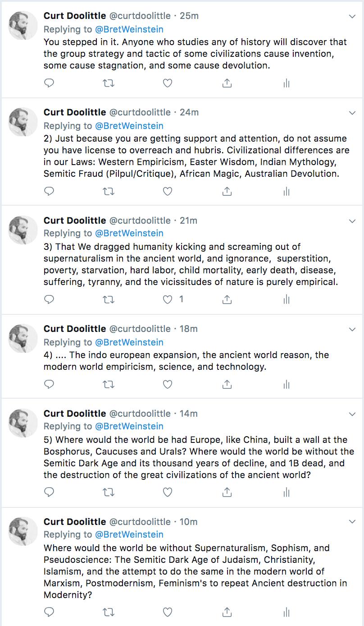Reply to tweet 4) about indo european expansion

tap(50, 384)
